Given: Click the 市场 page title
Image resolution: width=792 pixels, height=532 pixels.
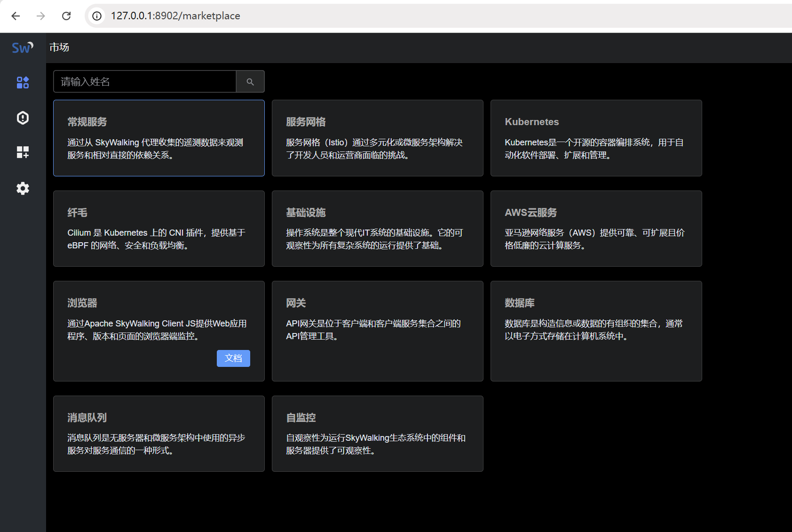Looking at the screenshot, I should coord(59,47).
